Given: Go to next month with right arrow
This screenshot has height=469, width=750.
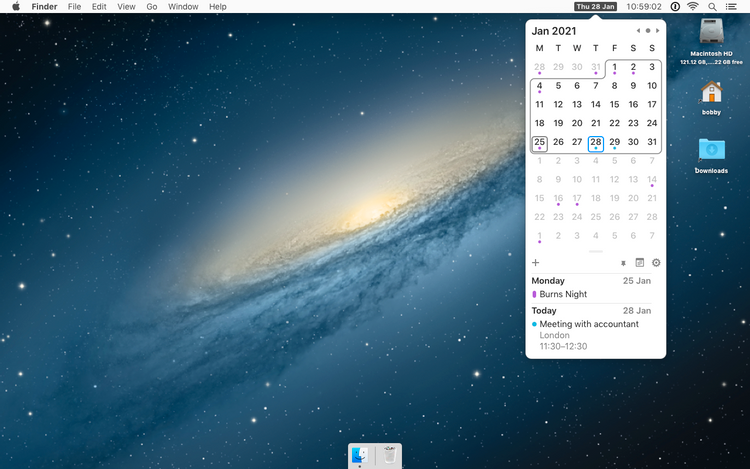Looking at the screenshot, I should coord(657,31).
